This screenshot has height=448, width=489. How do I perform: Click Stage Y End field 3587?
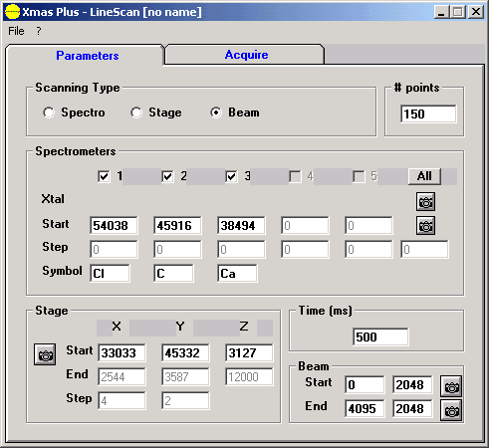[x=185, y=376]
